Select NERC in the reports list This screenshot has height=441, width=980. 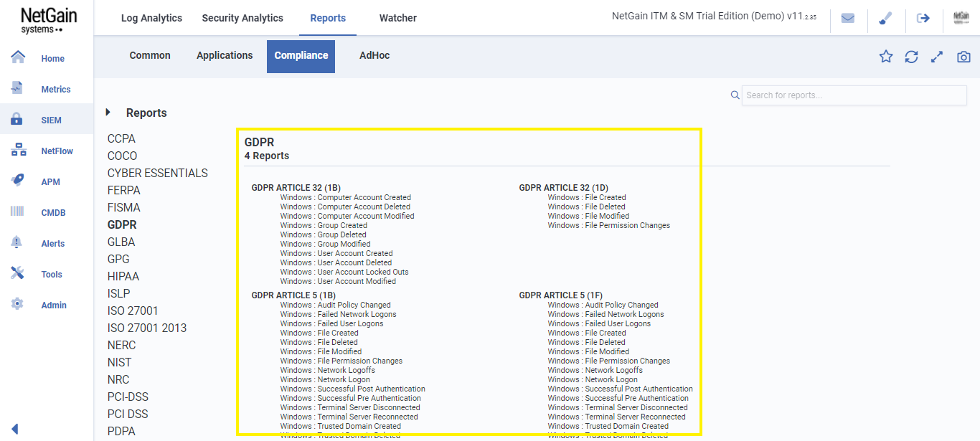(x=121, y=345)
